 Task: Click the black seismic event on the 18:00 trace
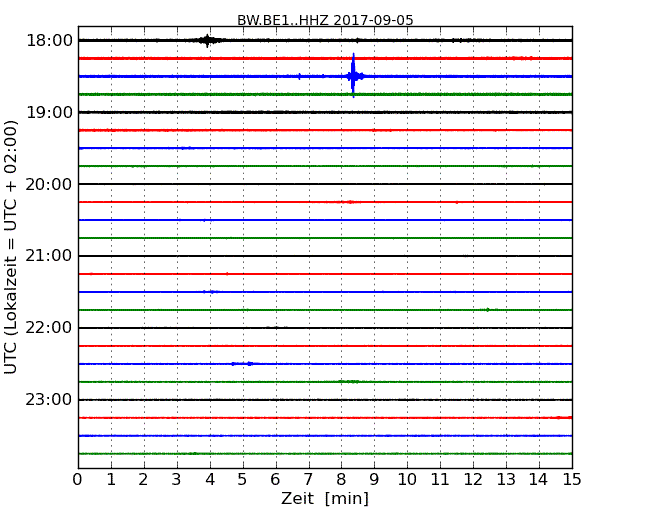click(x=207, y=41)
